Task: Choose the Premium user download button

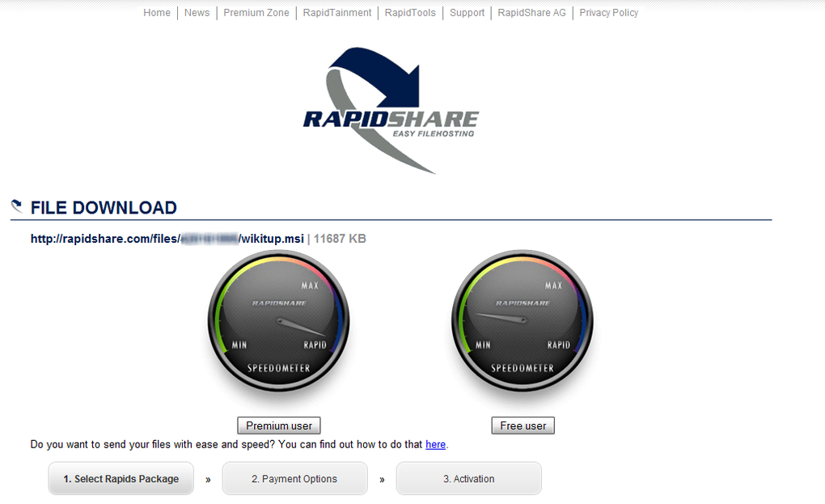Action: (x=279, y=426)
